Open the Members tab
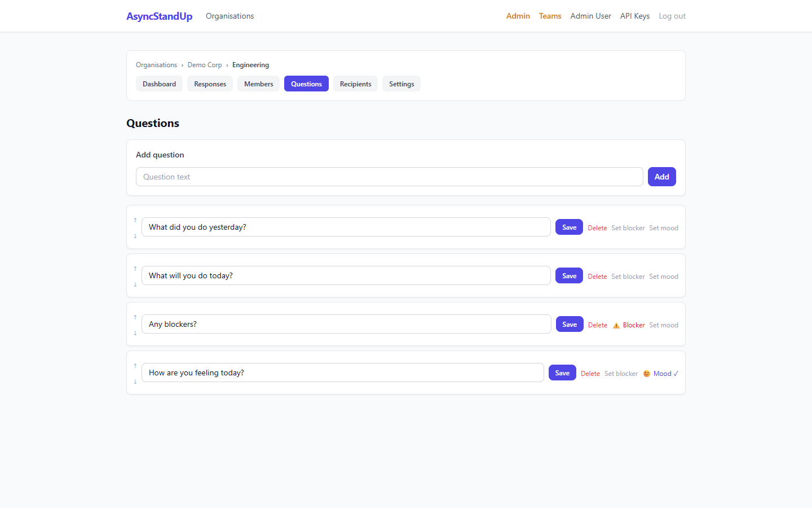812x508 pixels. (258, 84)
